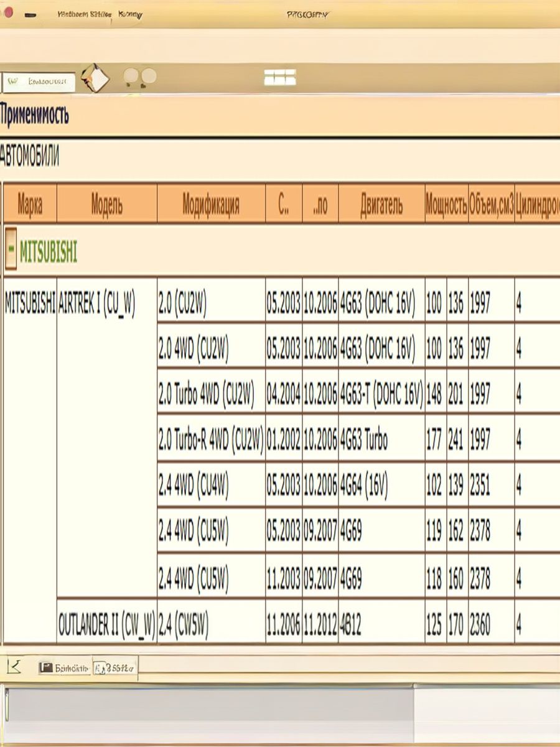Click the Мощность column header
The image size is (560, 747).
pos(446,204)
